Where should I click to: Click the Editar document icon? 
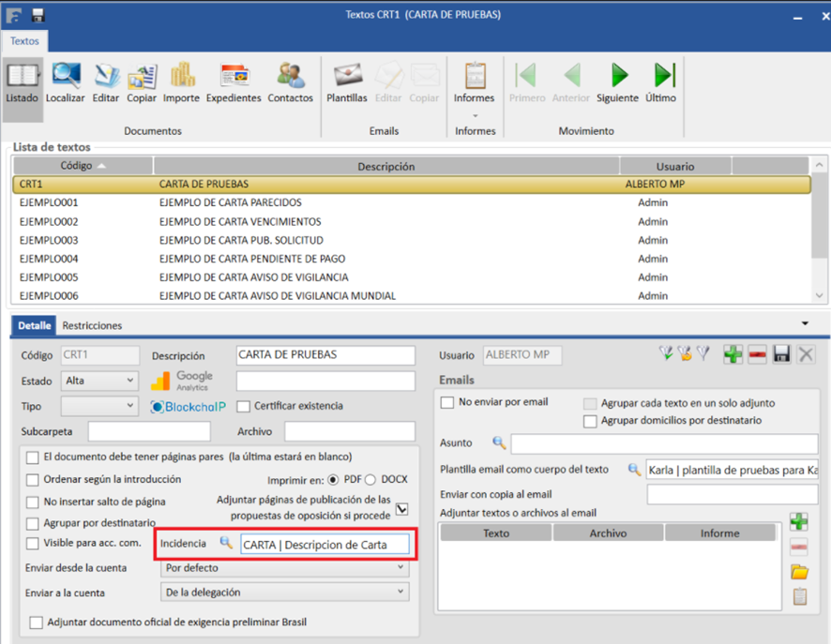pos(106,82)
